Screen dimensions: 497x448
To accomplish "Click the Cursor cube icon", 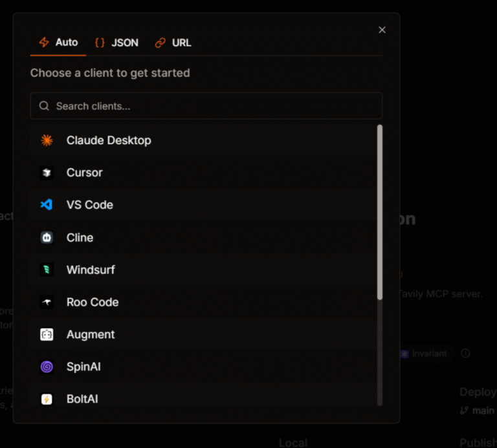I will (x=47, y=173).
